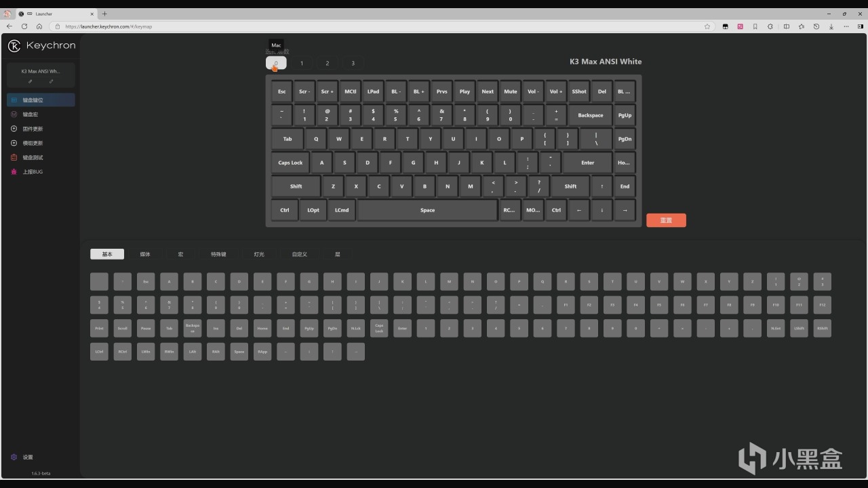
Task: Select the LCmd key on the keyboard layout
Action: point(342,210)
